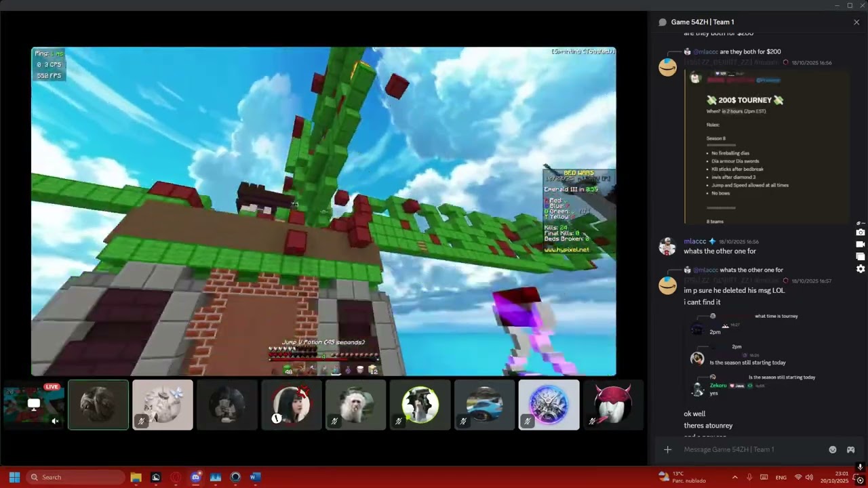Select the purple glowing avatar participant tile
Screen dimensions: 868x488
tap(549, 405)
